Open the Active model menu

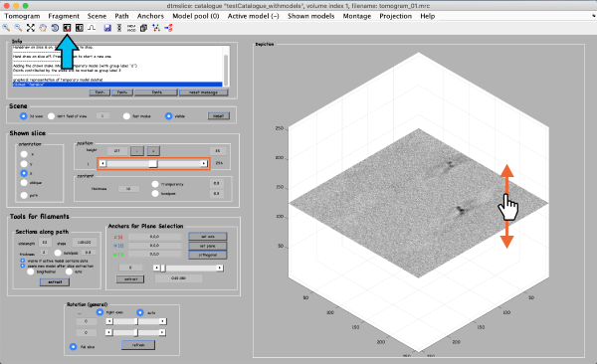[x=253, y=16]
